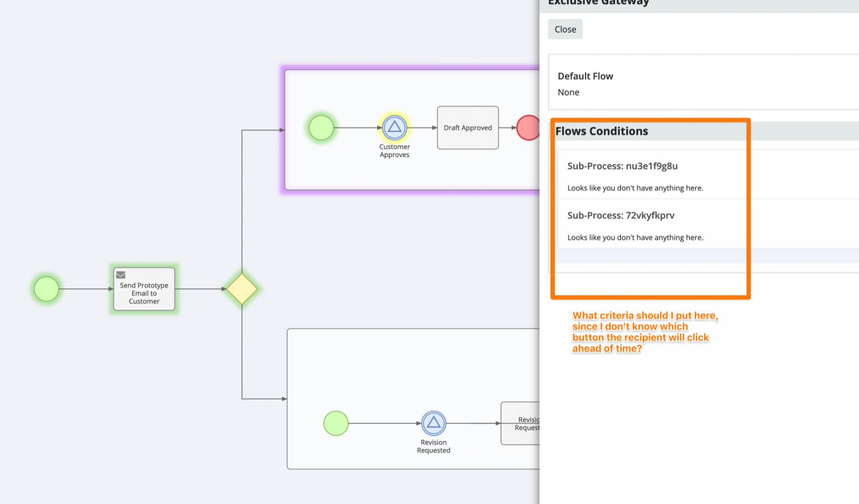The image size is (859, 504).
Task: Select the Customer Approves signal event
Action: click(x=394, y=127)
